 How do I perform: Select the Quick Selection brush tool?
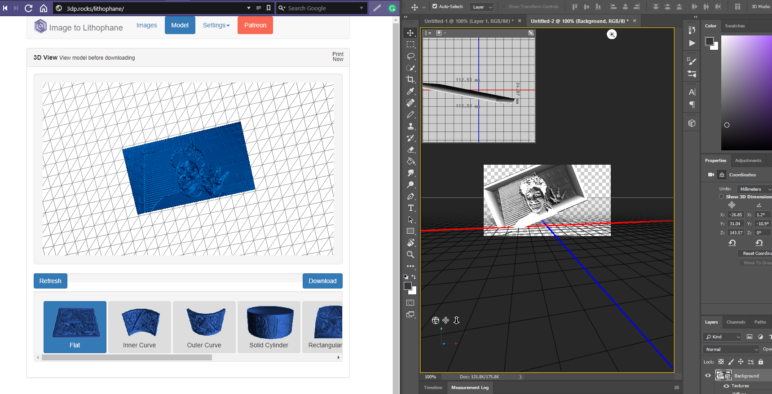[x=410, y=68]
